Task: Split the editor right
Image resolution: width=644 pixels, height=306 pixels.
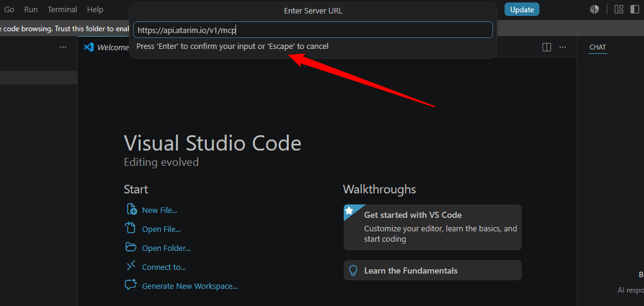Action: (x=547, y=47)
